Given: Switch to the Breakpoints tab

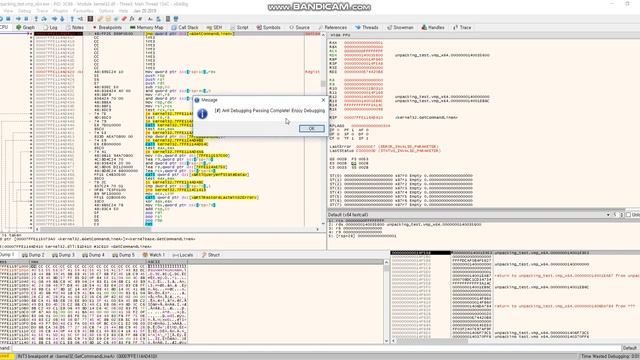Looking at the screenshot, I should point(107,27).
